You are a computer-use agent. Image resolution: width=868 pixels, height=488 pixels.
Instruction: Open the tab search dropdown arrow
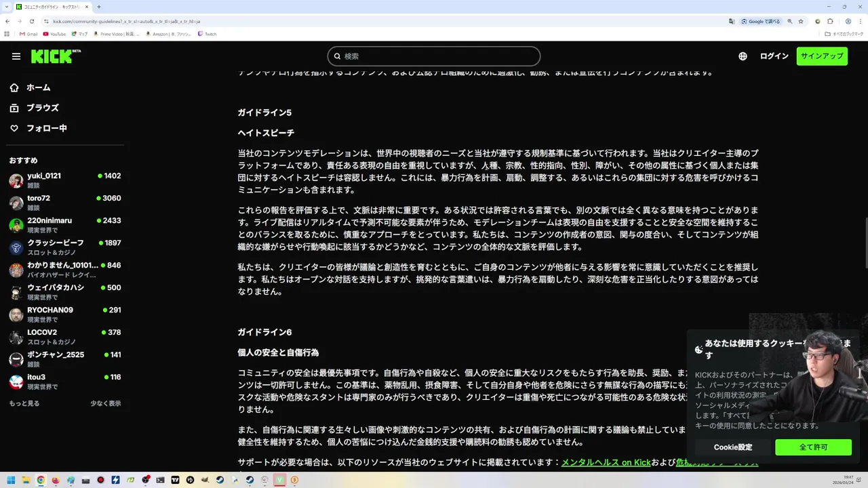point(6,7)
